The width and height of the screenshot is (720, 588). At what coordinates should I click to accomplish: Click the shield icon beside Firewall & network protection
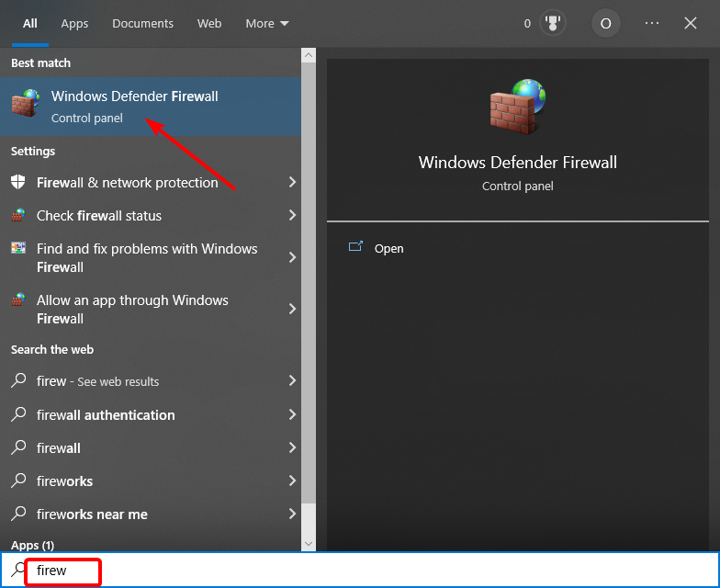click(18, 182)
